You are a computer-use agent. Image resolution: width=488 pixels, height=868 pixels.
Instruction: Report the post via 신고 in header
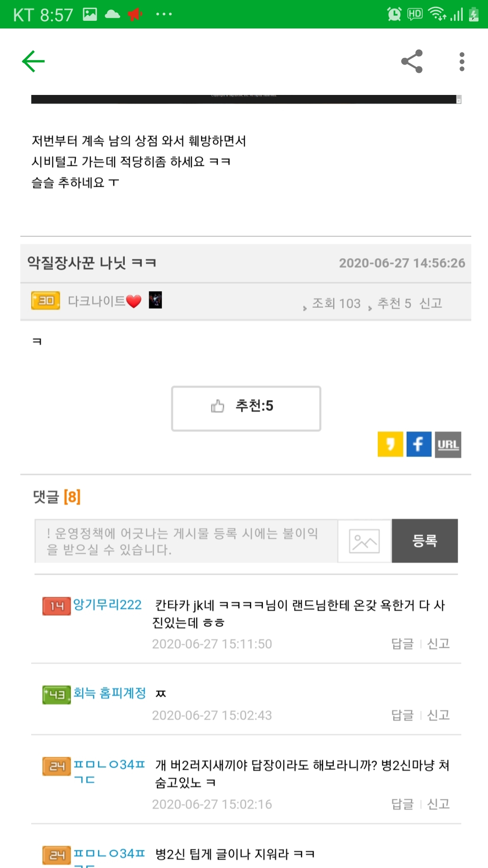[x=431, y=303]
